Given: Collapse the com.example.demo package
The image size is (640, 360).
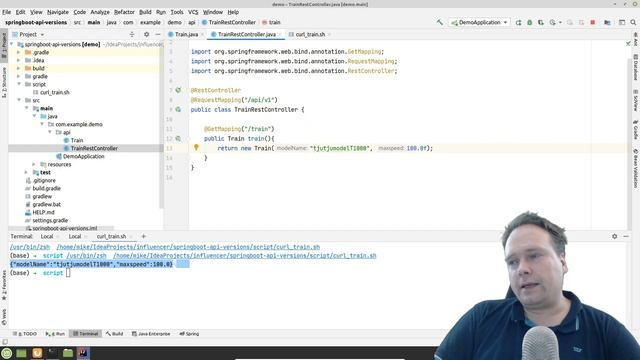Looking at the screenshot, I should (x=42, y=124).
